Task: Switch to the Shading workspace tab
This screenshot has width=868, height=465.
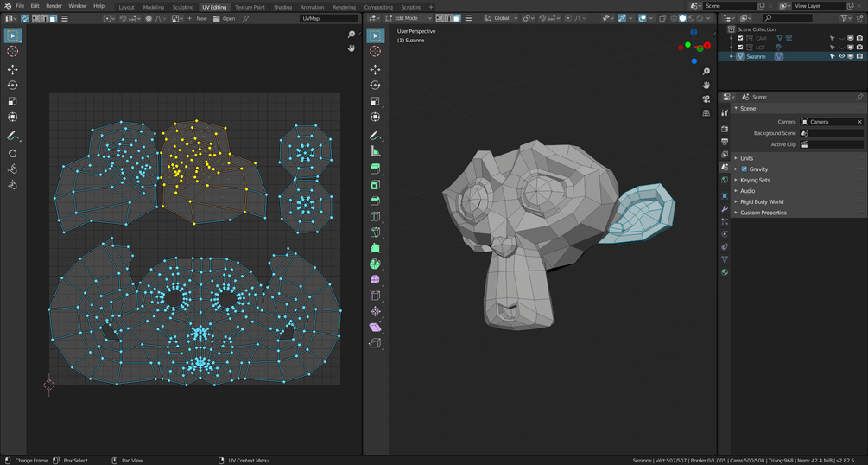Action: click(x=282, y=7)
